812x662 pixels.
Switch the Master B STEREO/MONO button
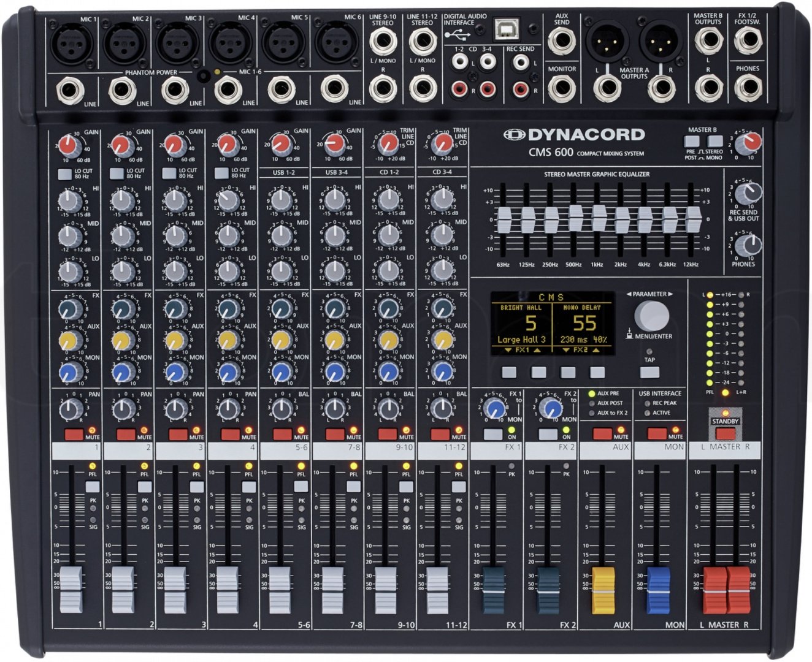pyautogui.click(x=714, y=140)
